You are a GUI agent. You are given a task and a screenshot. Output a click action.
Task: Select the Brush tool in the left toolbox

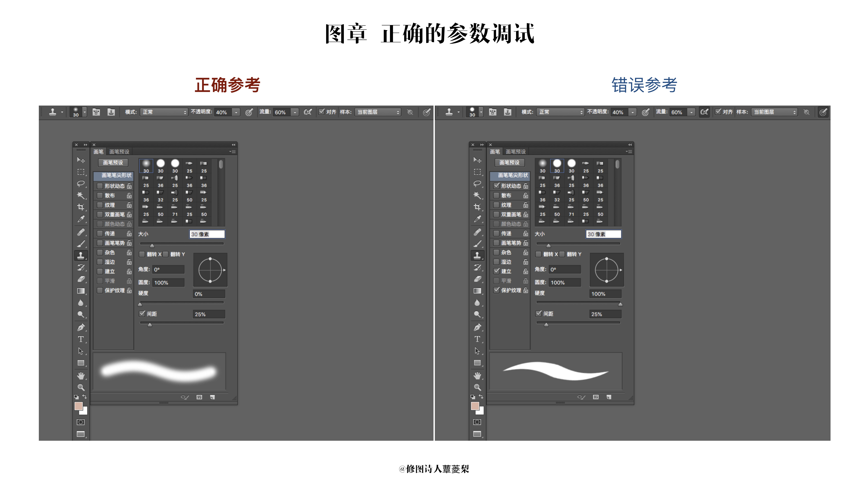[81, 244]
